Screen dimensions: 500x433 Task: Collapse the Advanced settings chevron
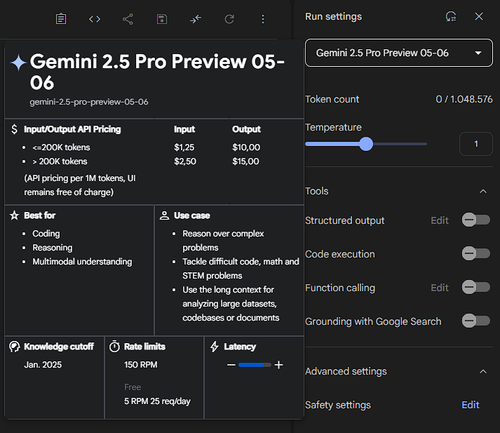(483, 371)
